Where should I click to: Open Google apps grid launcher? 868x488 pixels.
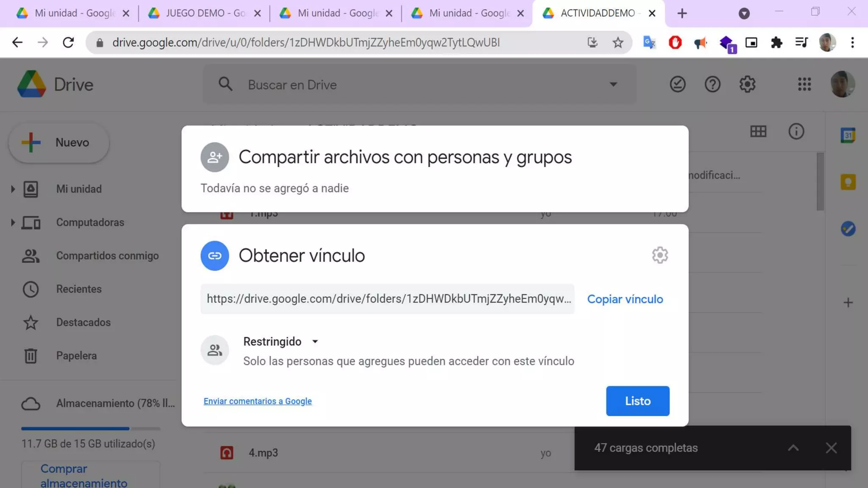point(804,84)
